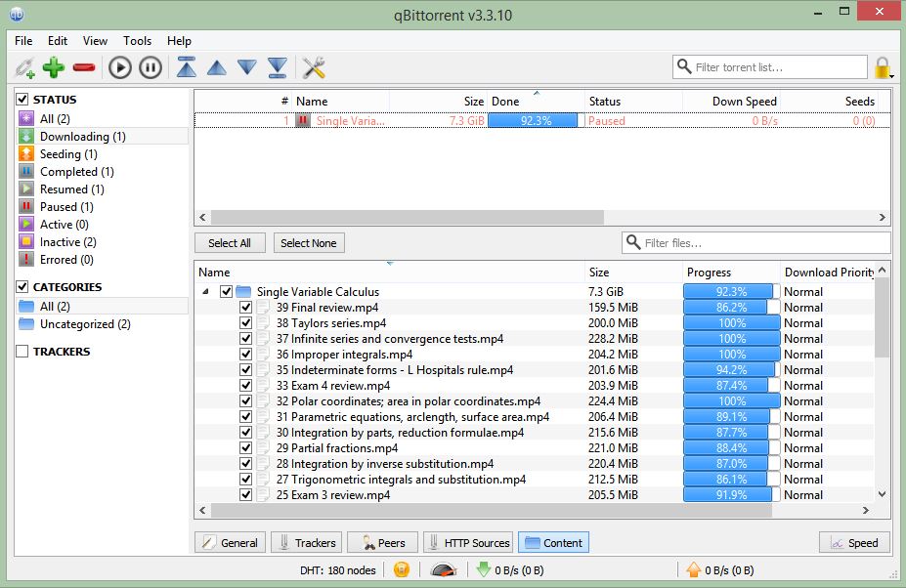Click the Select All button
Viewport: 906px width, 588px height.
point(230,243)
